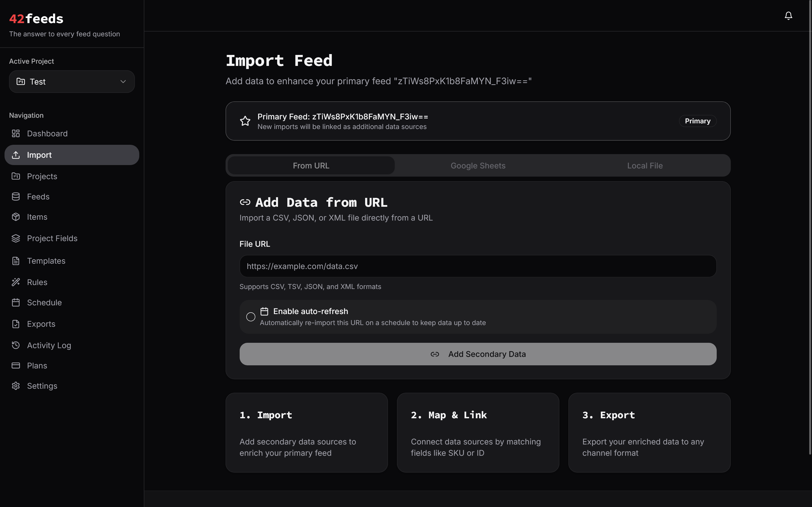Click the Items cube icon
The height and width of the screenshot is (507, 812).
point(16,217)
